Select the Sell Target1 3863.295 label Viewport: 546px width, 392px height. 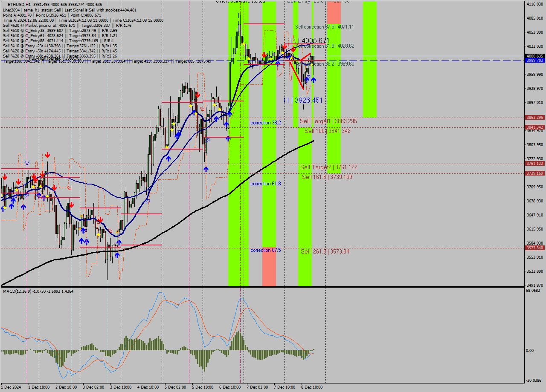[328, 121]
